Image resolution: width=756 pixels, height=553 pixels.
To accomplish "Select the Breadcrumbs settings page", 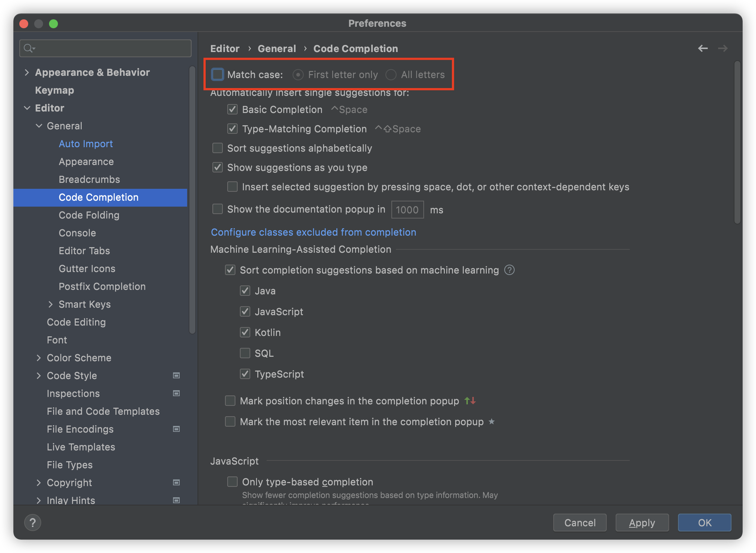I will point(89,180).
